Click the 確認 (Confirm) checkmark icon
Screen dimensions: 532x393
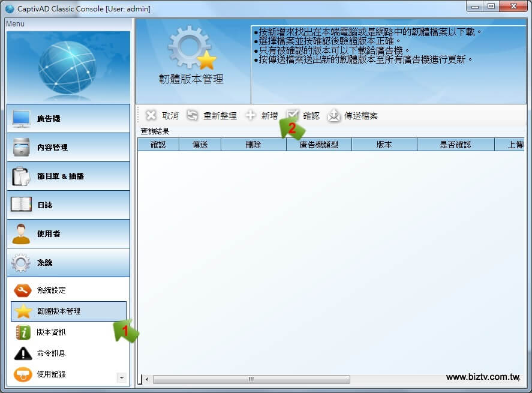tap(293, 115)
